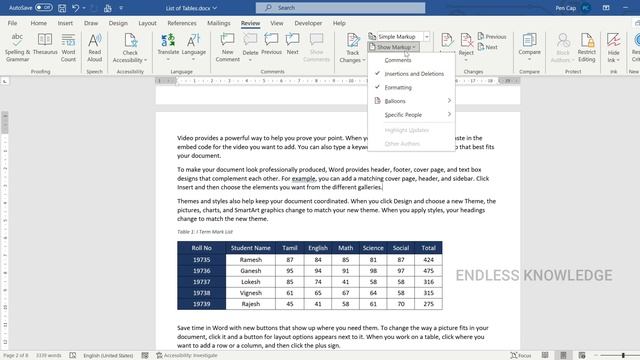Screen dimensions: 640x360
Task: Go to Next comment
Action: coord(292,44)
